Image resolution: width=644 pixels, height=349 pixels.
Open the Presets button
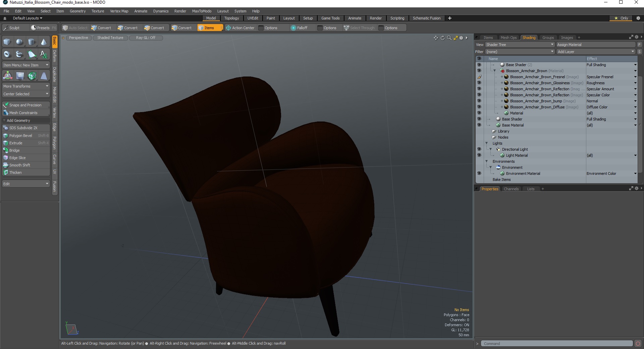point(43,28)
